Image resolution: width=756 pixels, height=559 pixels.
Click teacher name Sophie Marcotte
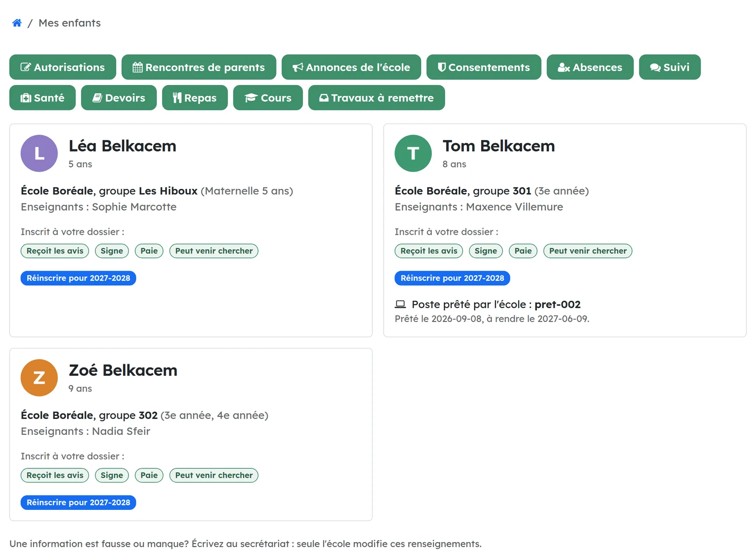pyautogui.click(x=134, y=207)
